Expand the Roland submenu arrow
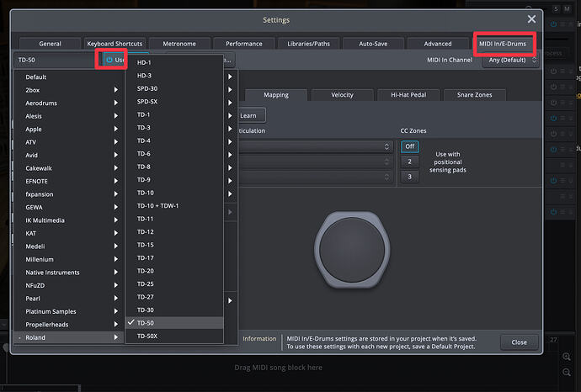Image resolution: width=581 pixels, height=392 pixels. click(116, 337)
